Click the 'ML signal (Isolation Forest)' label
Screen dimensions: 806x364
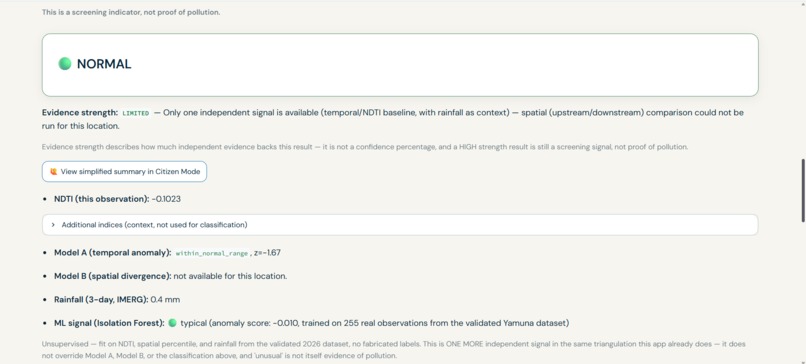109,323
